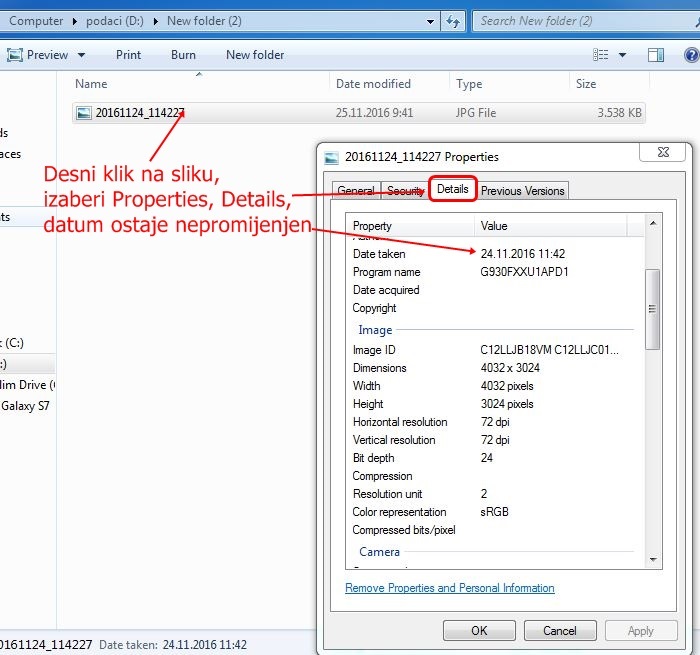Click the Preview toolbar button icon
The height and width of the screenshot is (655, 700).
coord(15,55)
